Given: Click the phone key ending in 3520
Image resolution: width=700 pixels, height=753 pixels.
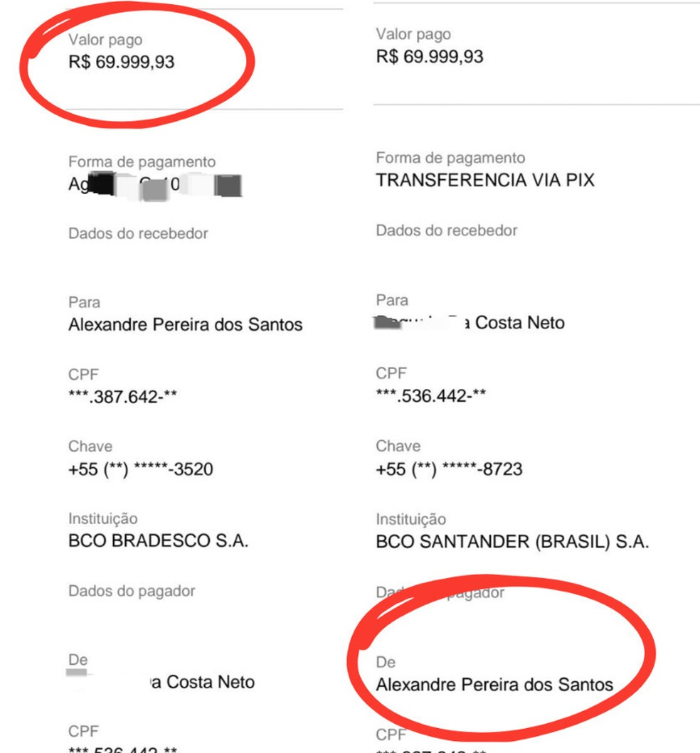Looking at the screenshot, I should 140,470.
